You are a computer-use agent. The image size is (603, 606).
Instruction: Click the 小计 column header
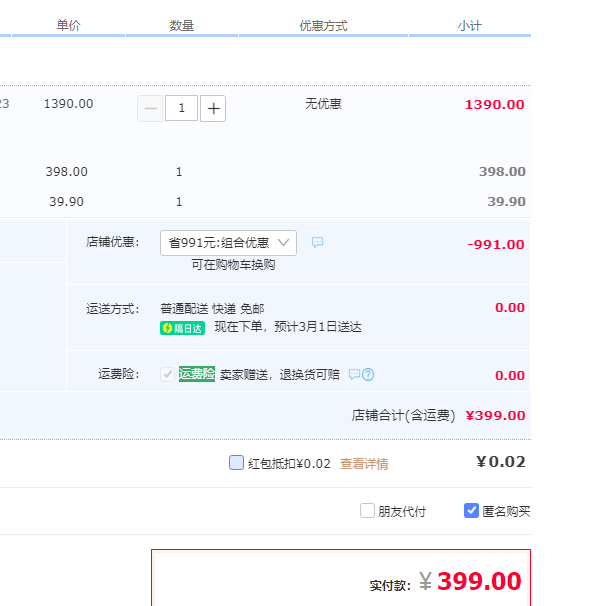click(469, 25)
